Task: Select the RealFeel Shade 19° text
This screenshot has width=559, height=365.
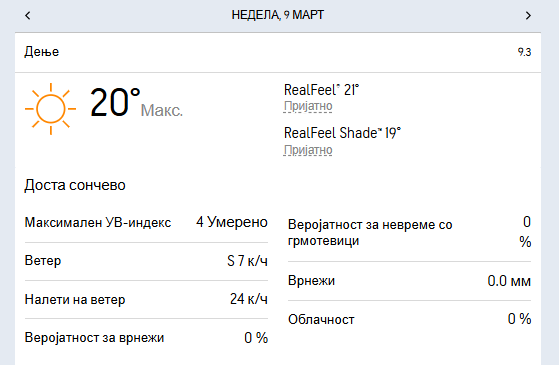Action: coord(342,133)
